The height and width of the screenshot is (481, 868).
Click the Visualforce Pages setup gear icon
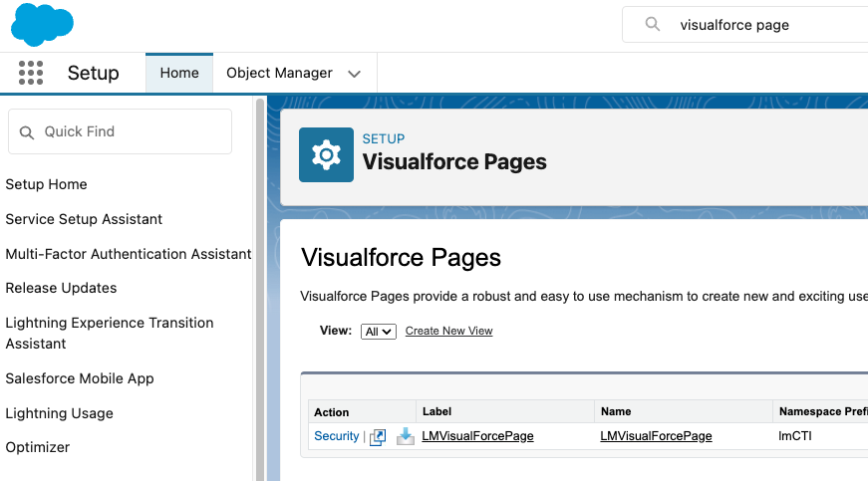click(x=326, y=154)
